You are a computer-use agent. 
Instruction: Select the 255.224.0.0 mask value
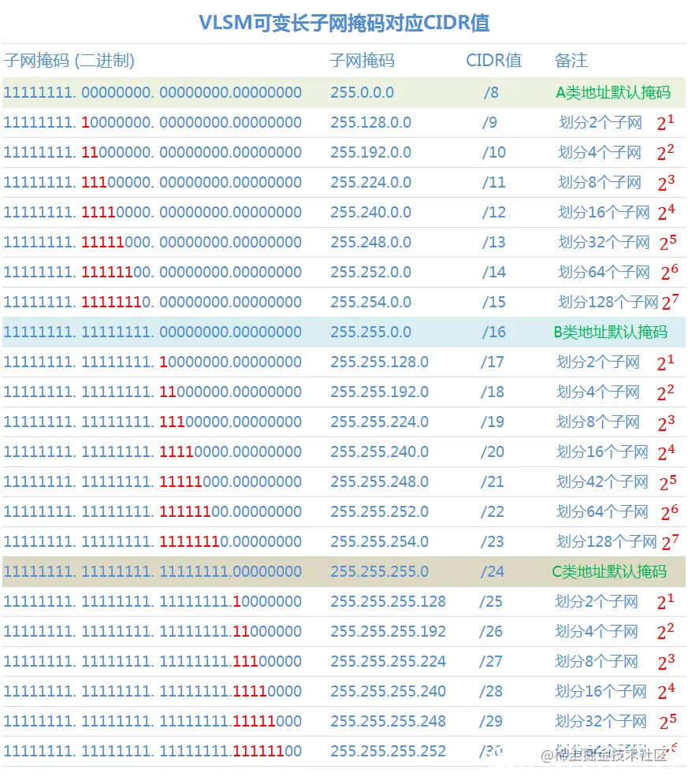coord(370,183)
